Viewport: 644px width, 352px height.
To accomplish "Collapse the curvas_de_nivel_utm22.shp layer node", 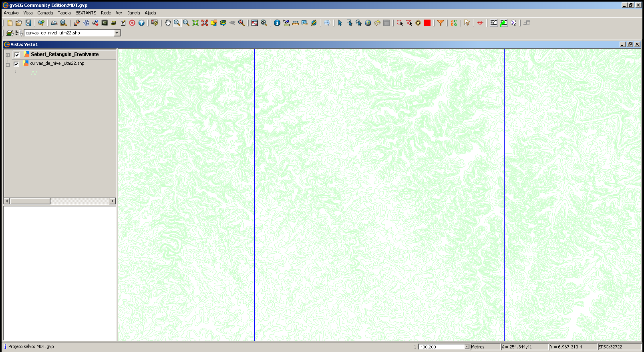I will click(x=8, y=64).
